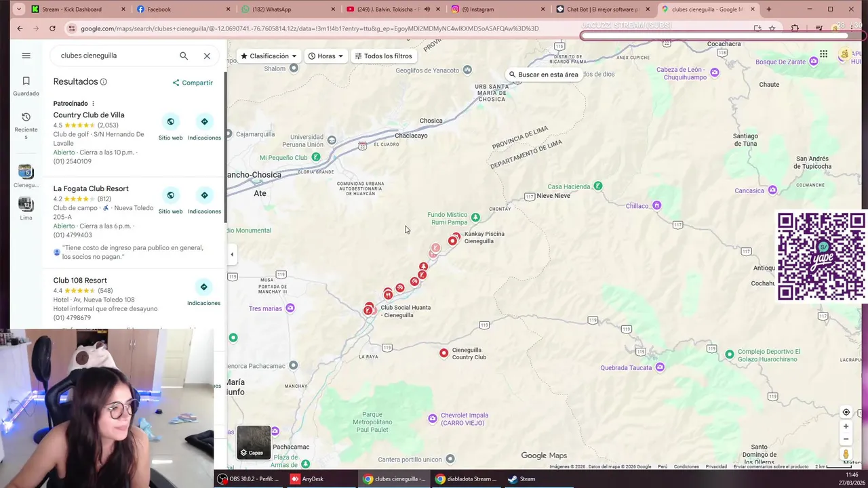
Task: Reload the page
Action: [52, 28]
